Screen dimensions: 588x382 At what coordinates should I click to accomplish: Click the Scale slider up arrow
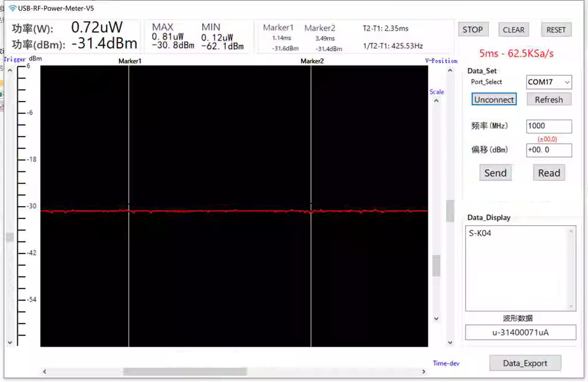click(x=436, y=101)
